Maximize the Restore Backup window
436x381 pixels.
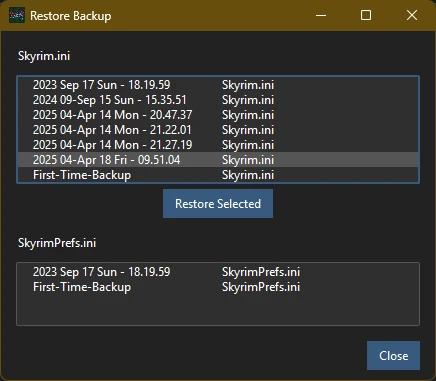tap(366, 15)
